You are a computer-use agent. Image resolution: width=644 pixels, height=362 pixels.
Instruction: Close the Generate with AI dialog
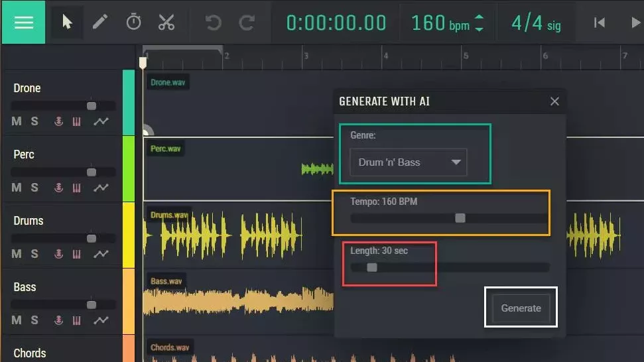[554, 101]
